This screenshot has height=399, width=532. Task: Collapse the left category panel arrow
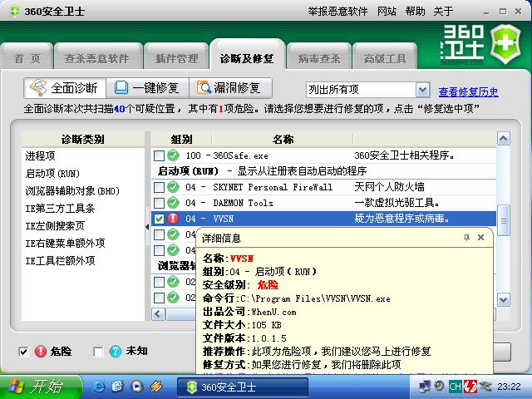pos(147,226)
